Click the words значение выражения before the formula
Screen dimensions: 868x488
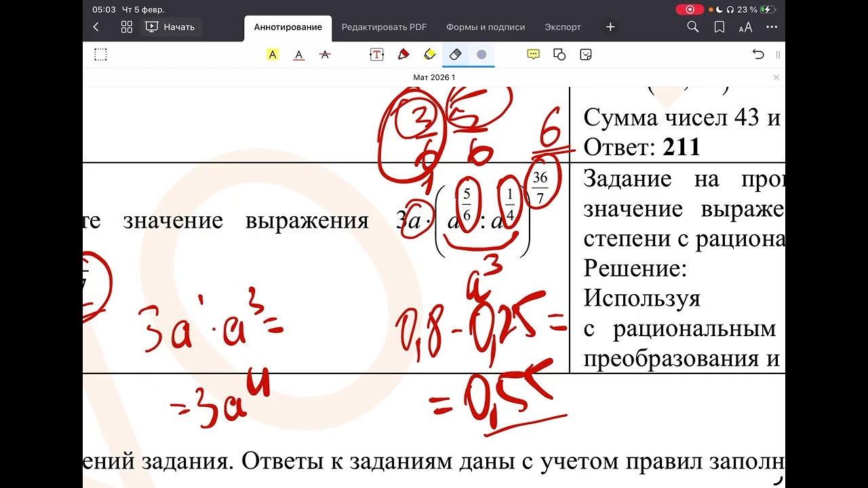[x=245, y=221]
